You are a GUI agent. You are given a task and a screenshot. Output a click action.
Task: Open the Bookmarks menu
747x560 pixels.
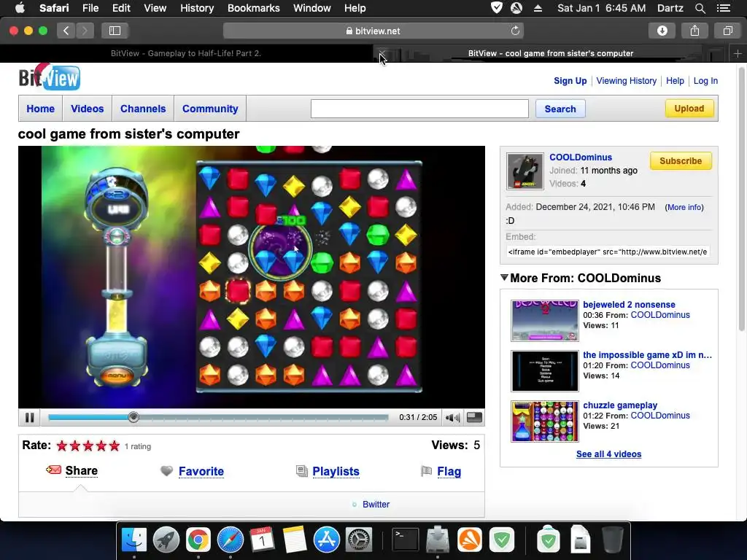tap(253, 8)
